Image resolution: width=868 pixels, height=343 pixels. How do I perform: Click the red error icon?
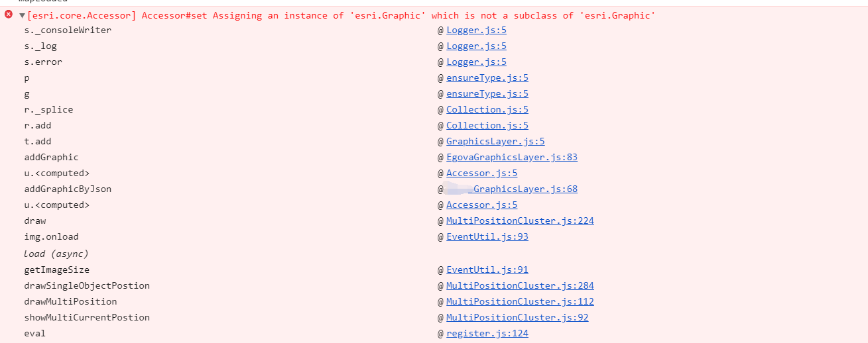pyautogui.click(x=9, y=15)
